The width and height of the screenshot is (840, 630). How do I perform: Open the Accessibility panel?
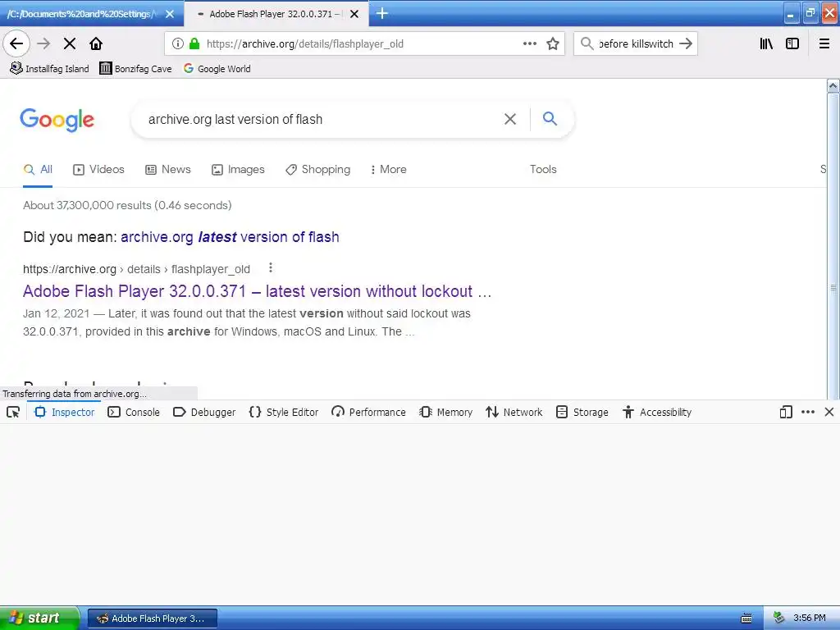[x=657, y=412]
